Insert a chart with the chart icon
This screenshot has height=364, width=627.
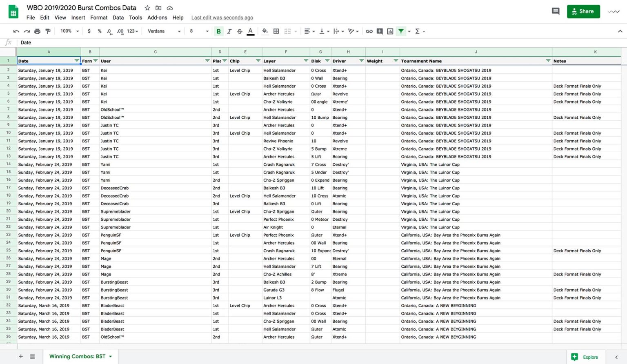[390, 31]
